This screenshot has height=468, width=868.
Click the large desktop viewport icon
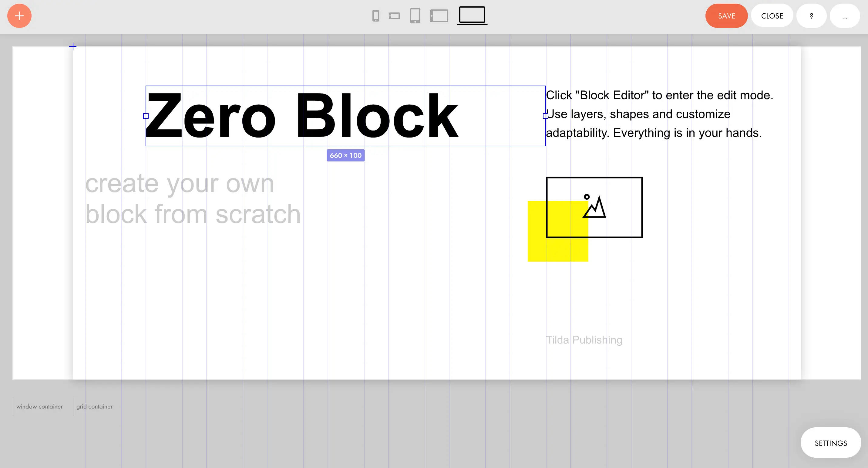(472, 15)
